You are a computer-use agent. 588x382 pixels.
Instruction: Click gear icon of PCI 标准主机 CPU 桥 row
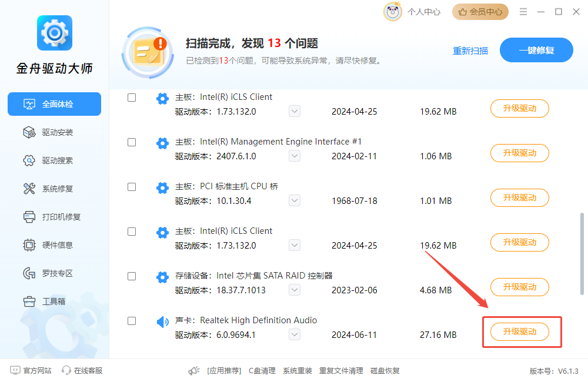pyautogui.click(x=162, y=188)
